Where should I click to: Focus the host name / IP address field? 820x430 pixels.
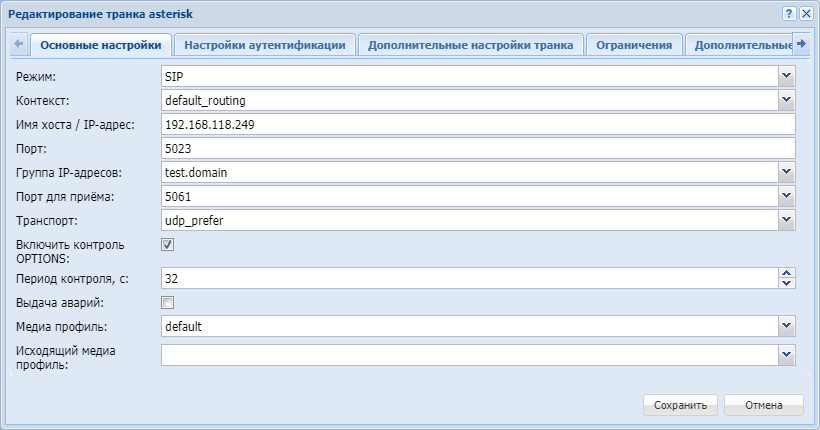click(x=478, y=124)
